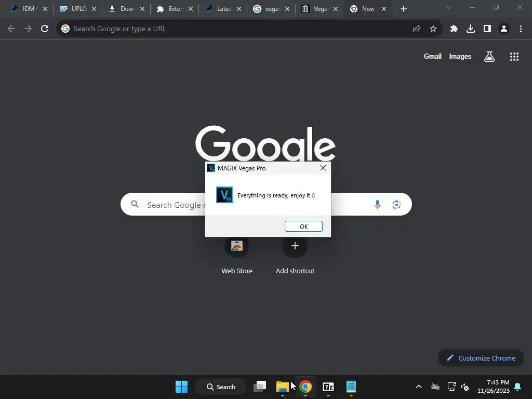Open network settings tray icon
Image resolution: width=532 pixels, height=399 pixels.
(x=451, y=387)
